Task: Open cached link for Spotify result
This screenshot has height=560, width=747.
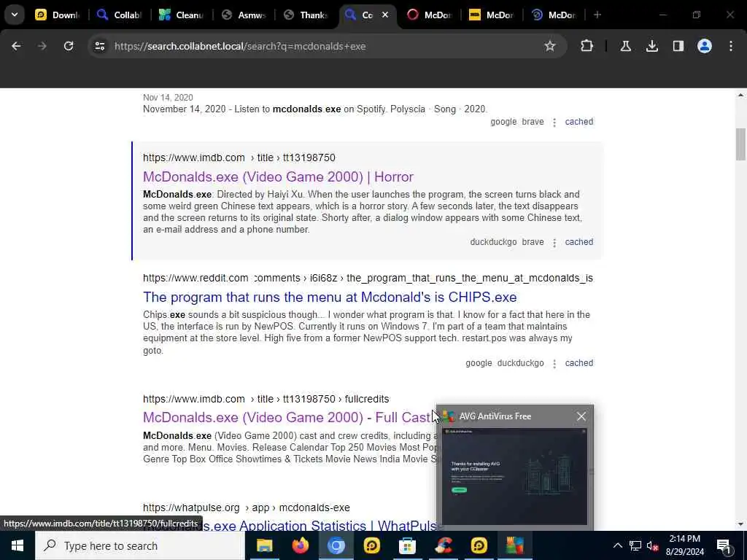Action: (578, 122)
